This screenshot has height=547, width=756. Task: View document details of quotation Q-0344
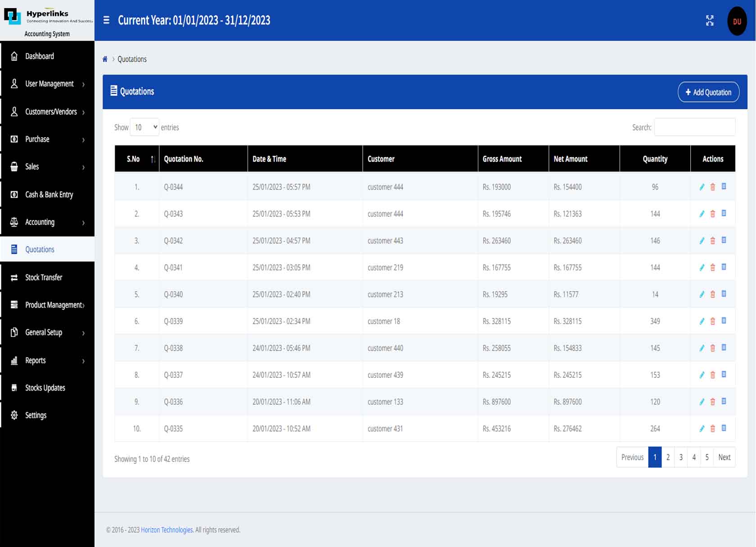coord(724,186)
